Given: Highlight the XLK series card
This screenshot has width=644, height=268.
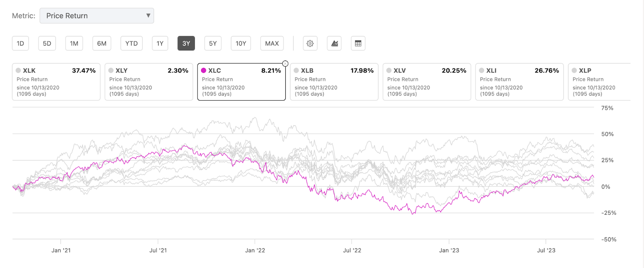Looking at the screenshot, I should (56, 82).
